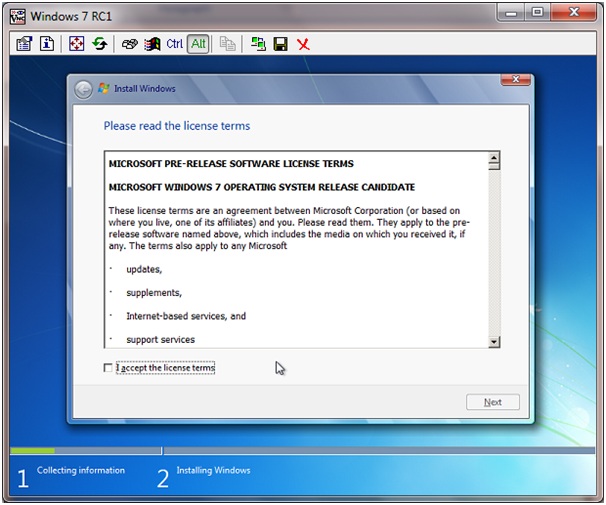Click 'Installing Windows' step label

pyautogui.click(x=213, y=470)
